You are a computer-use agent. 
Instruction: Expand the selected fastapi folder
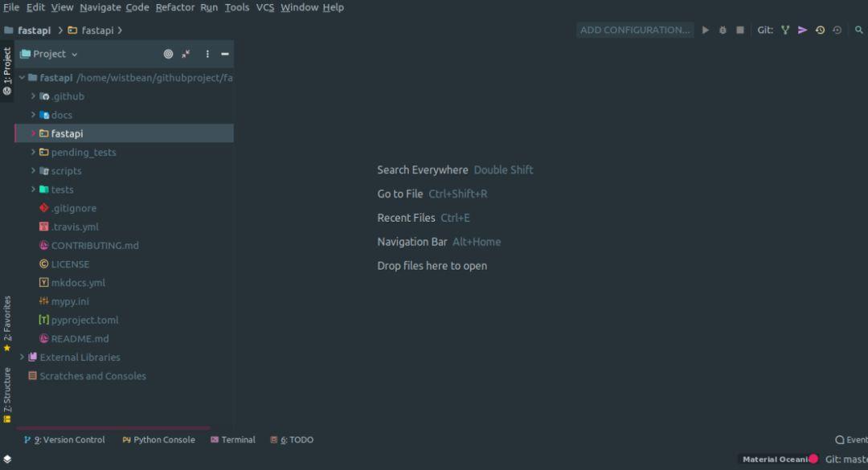coord(33,133)
